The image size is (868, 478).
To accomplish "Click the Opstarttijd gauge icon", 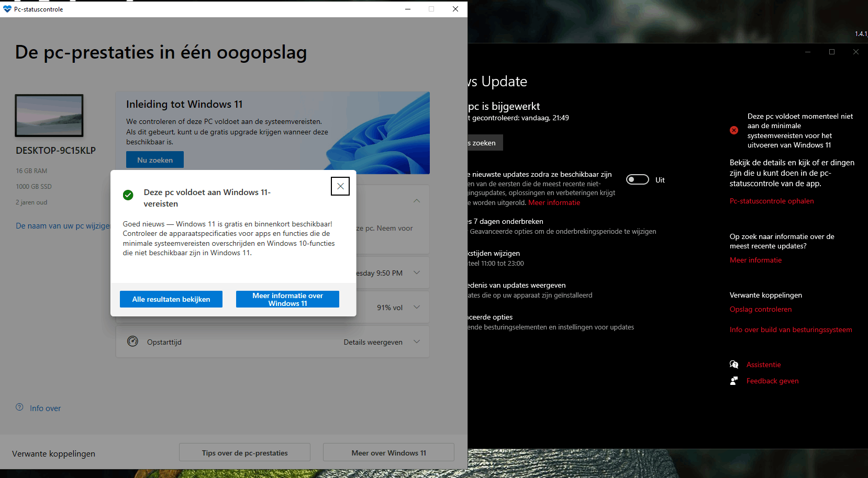I will [x=133, y=342].
